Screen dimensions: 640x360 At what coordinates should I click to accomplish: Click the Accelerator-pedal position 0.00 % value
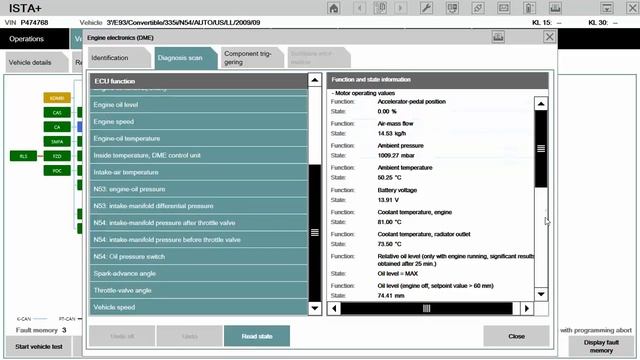pyautogui.click(x=387, y=111)
